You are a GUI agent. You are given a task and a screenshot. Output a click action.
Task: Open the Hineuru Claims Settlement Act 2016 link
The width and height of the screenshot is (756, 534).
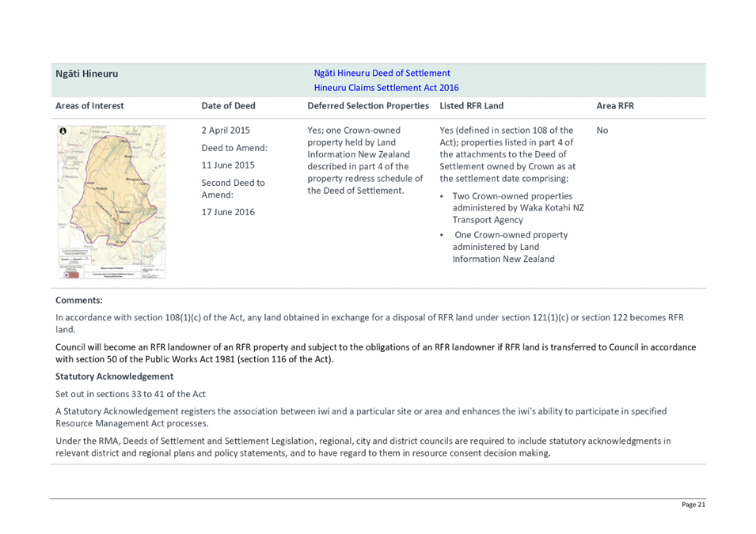pyautogui.click(x=386, y=88)
